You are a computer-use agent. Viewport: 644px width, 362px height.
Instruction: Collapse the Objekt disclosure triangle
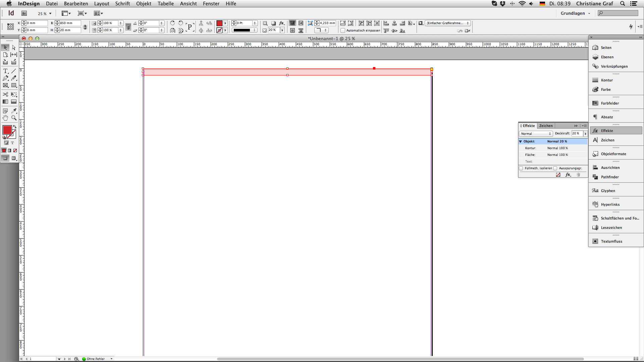click(521, 141)
